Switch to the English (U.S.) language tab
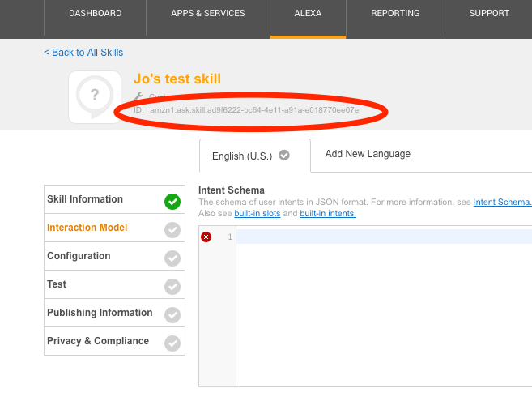Screen dimensions: 532x401 click(x=243, y=156)
